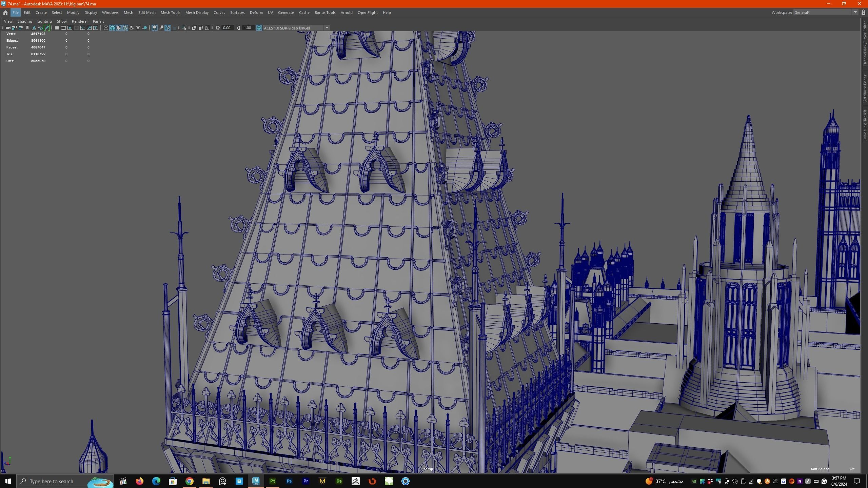The image size is (868, 488).
Task: Click the Multisample Anti-aliasing icon
Action: pyautogui.click(x=167, y=28)
